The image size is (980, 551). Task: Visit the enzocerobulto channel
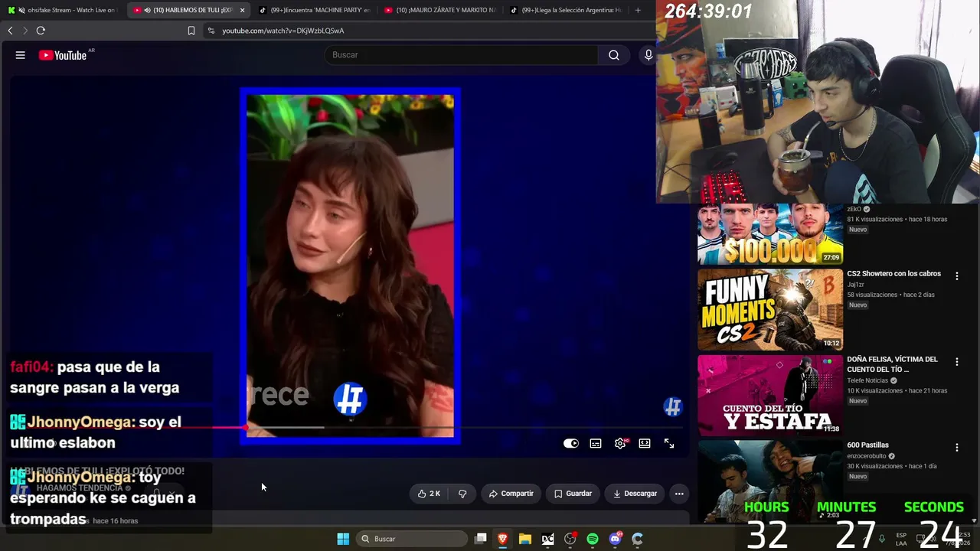coord(867,456)
